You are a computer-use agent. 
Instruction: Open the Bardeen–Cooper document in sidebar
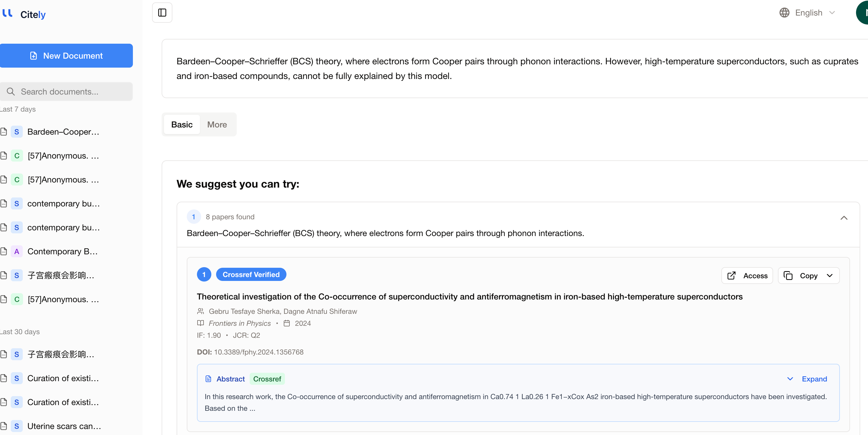[63, 132]
